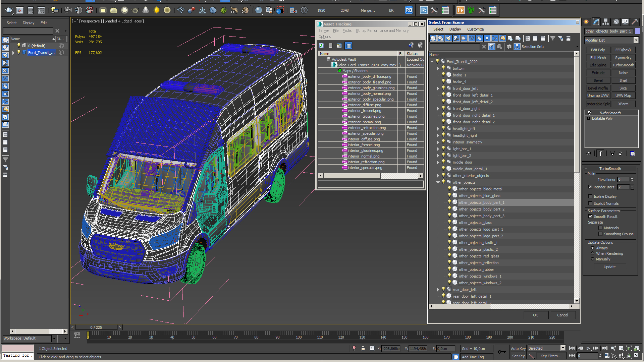Click the help question mark icon
This screenshot has height=362, width=644.
[304, 10]
